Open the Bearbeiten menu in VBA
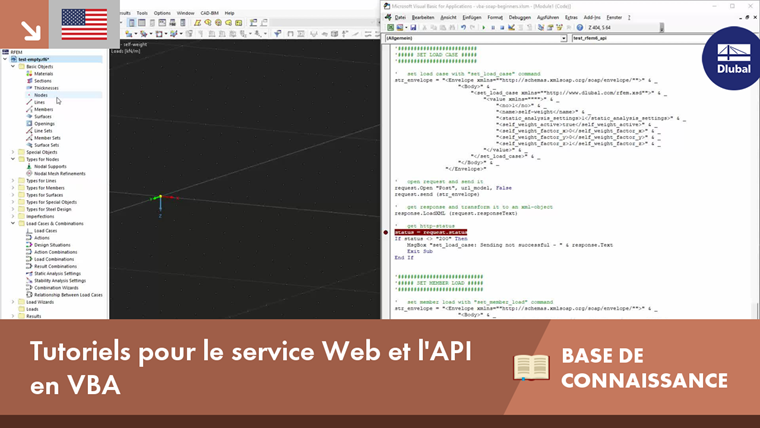The width and height of the screenshot is (760, 428). (x=423, y=17)
